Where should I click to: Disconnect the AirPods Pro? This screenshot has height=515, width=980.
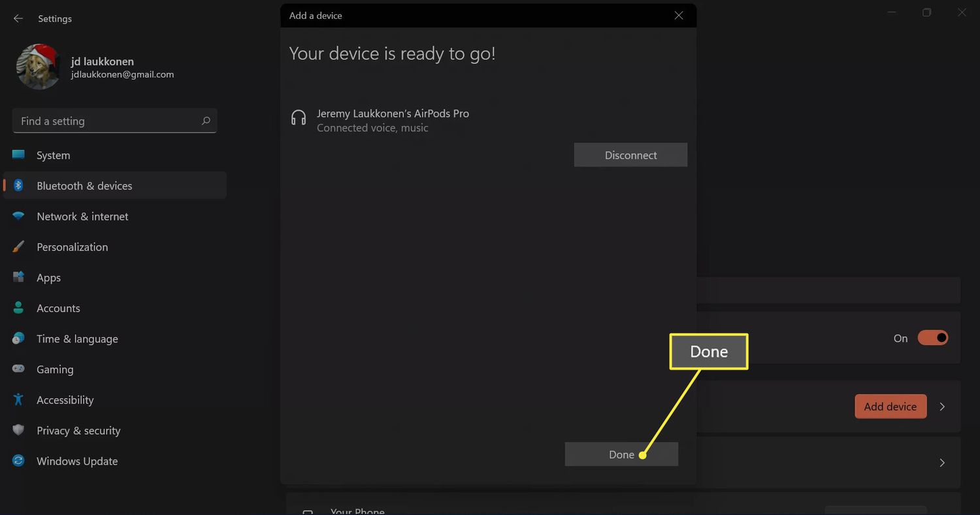point(630,155)
